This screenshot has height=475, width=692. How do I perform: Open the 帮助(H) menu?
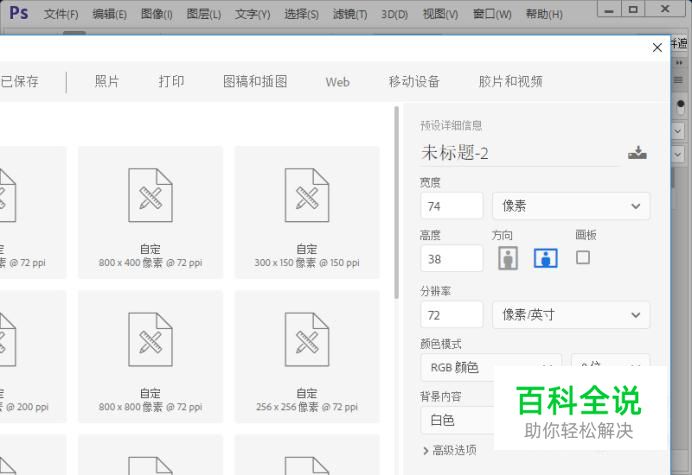pos(544,15)
